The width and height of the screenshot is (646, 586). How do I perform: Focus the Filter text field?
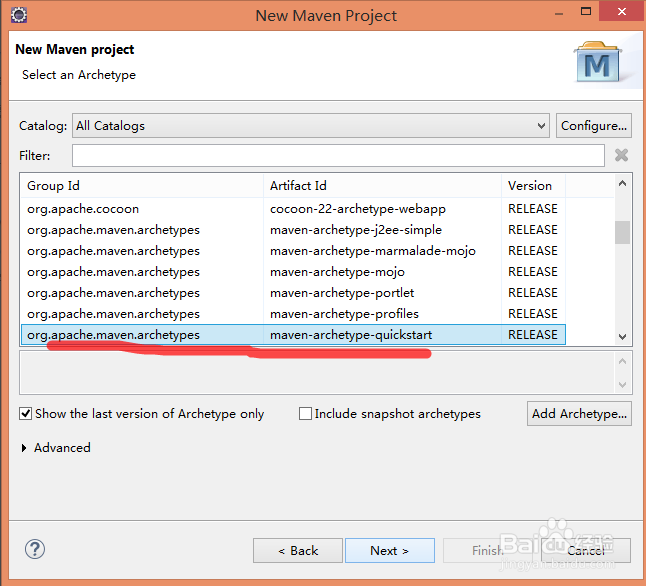point(338,155)
